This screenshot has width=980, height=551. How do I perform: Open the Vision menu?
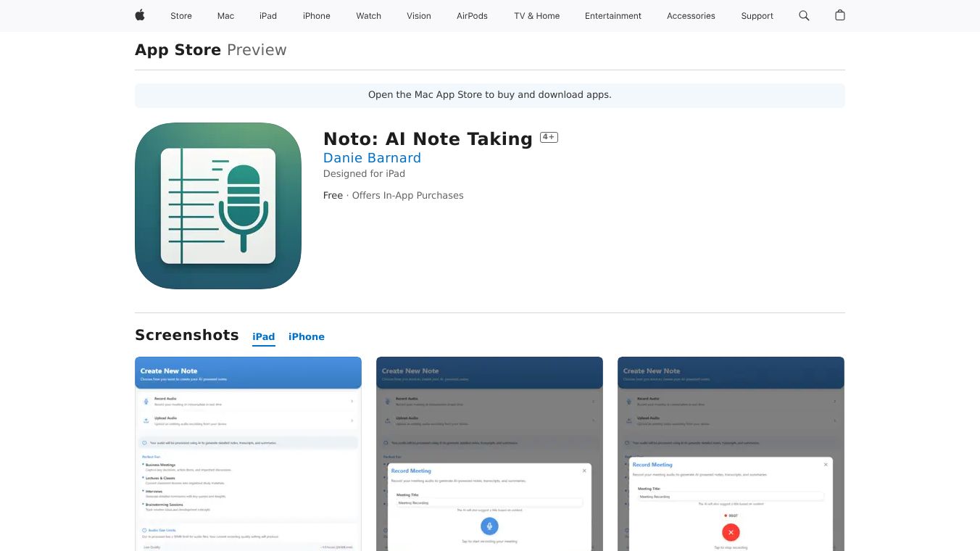[x=419, y=15]
